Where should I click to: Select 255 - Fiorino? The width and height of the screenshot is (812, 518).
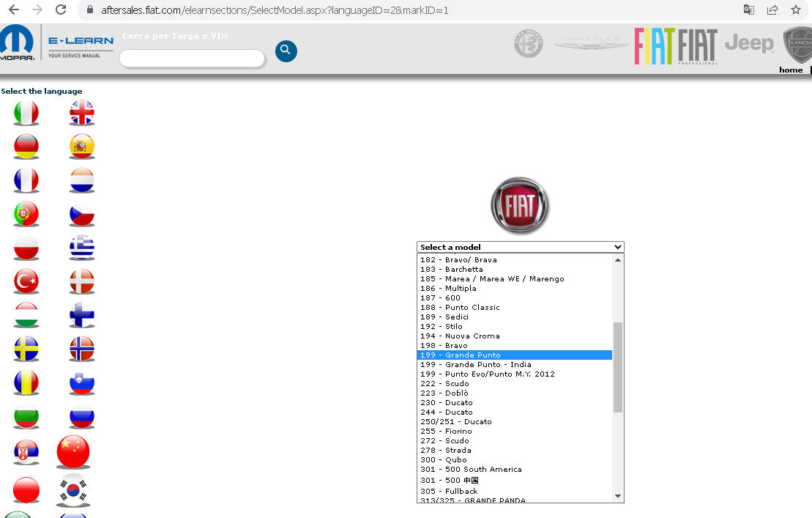[515, 432]
